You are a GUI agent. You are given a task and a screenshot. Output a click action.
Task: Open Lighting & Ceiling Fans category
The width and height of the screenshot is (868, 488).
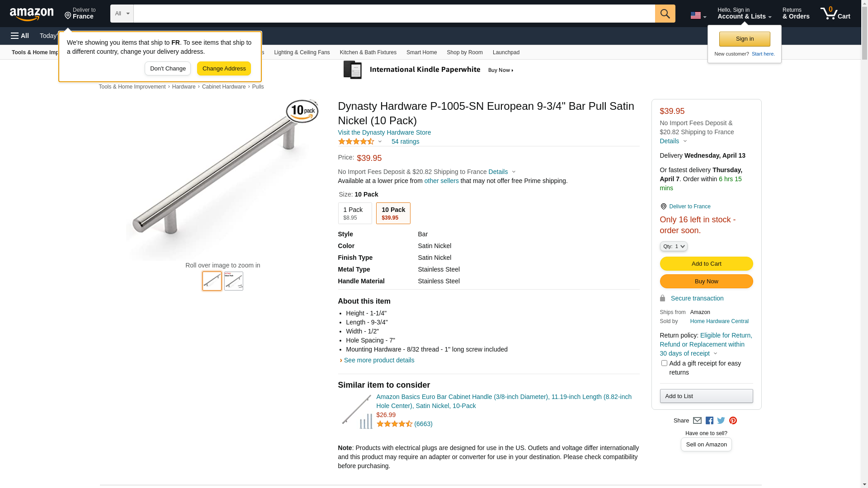pyautogui.click(x=302, y=52)
